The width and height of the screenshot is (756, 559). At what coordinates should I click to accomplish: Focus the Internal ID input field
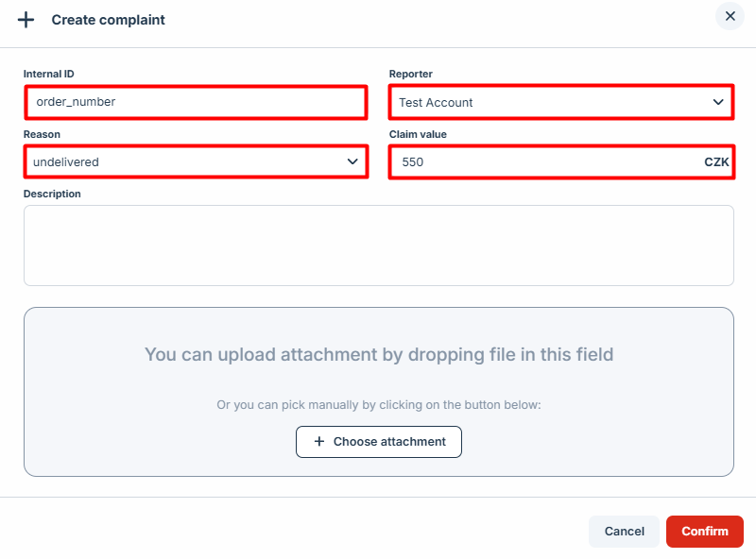(x=195, y=102)
